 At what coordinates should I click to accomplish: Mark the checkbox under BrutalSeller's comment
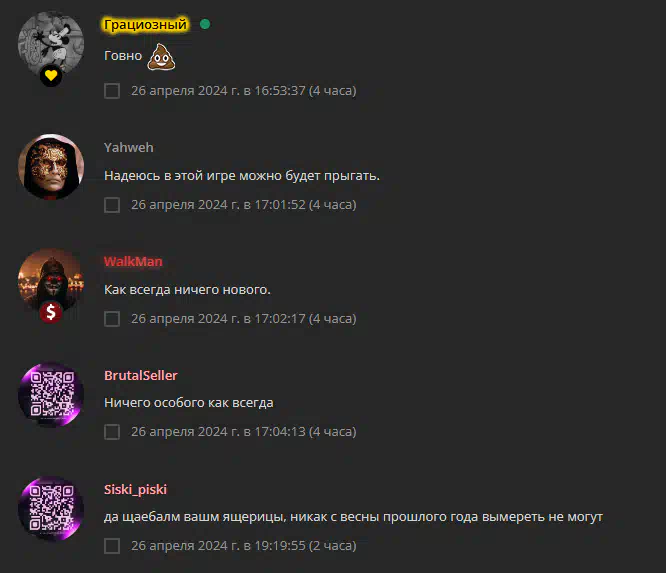pyautogui.click(x=112, y=432)
